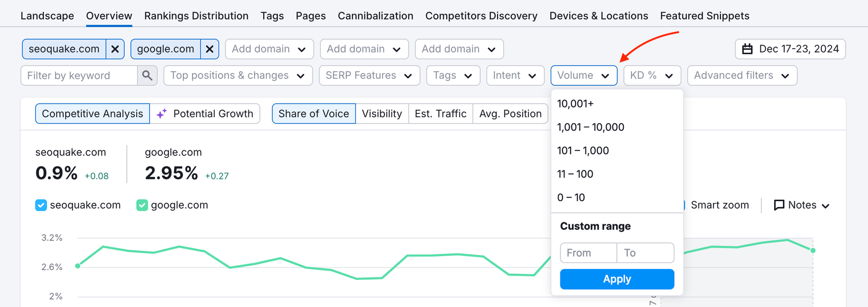Click the seoquake.com domain chip
Image resolution: width=868 pixels, height=307 pixels.
tap(64, 49)
